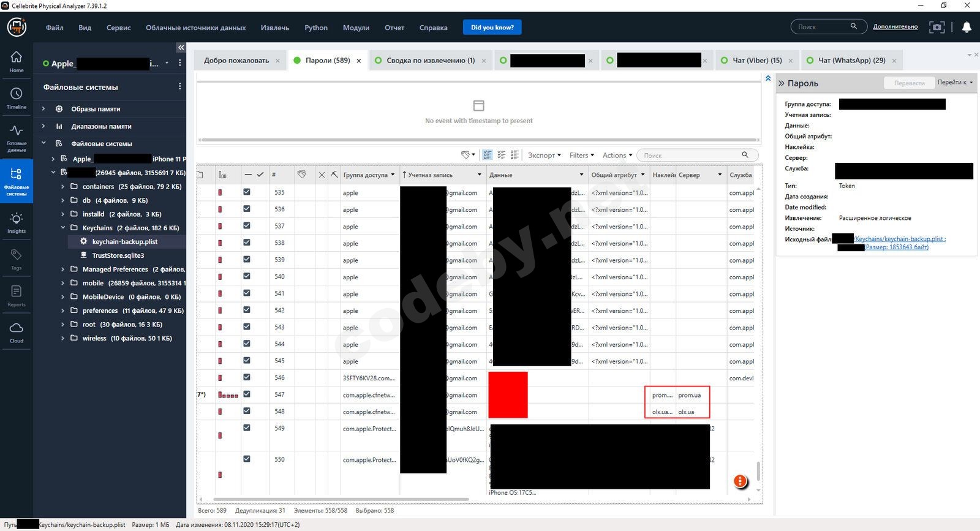Open the Перейти к dropdown
The width and height of the screenshot is (980, 531).
(955, 83)
